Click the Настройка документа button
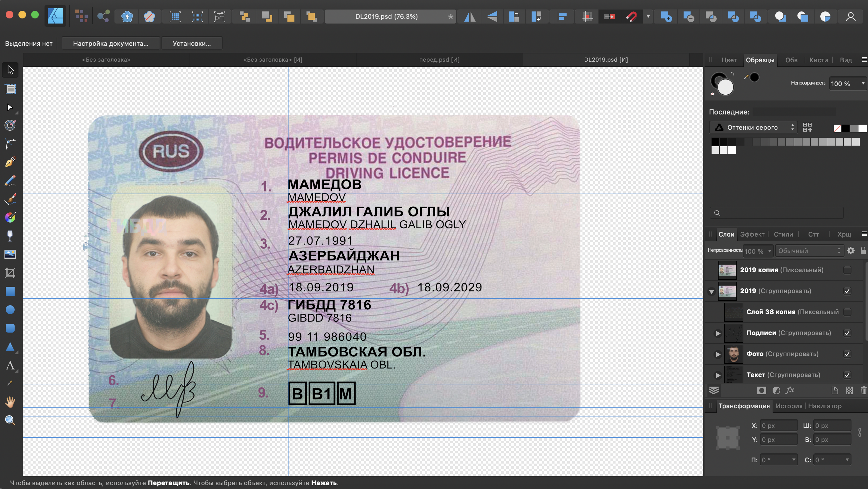 point(111,44)
